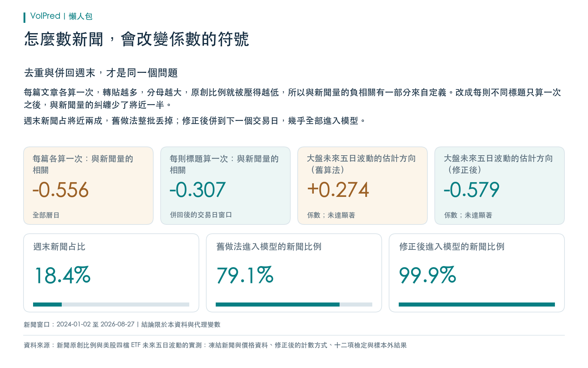Click the 舊算法 estimate direction label
588x368 pixels.
(361, 164)
